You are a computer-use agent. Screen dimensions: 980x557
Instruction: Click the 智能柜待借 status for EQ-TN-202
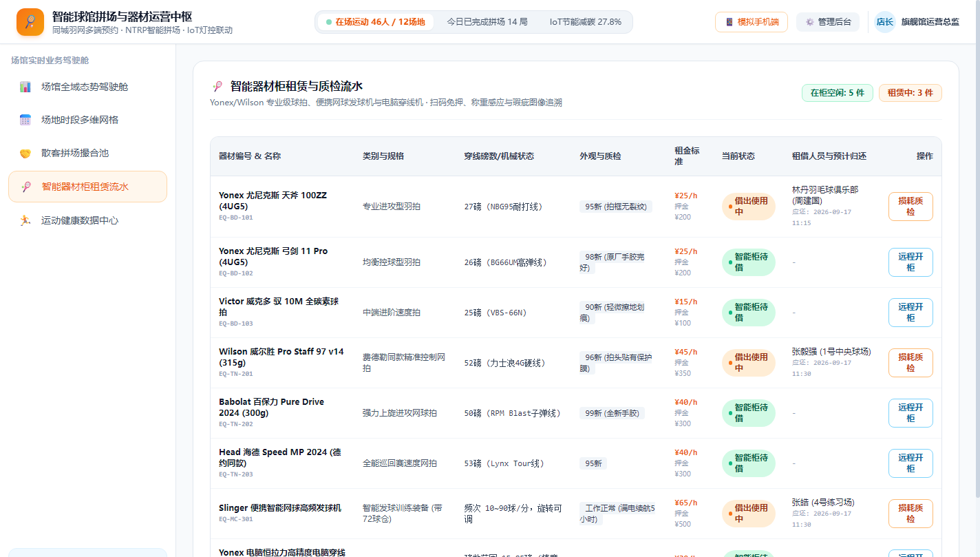(x=749, y=413)
